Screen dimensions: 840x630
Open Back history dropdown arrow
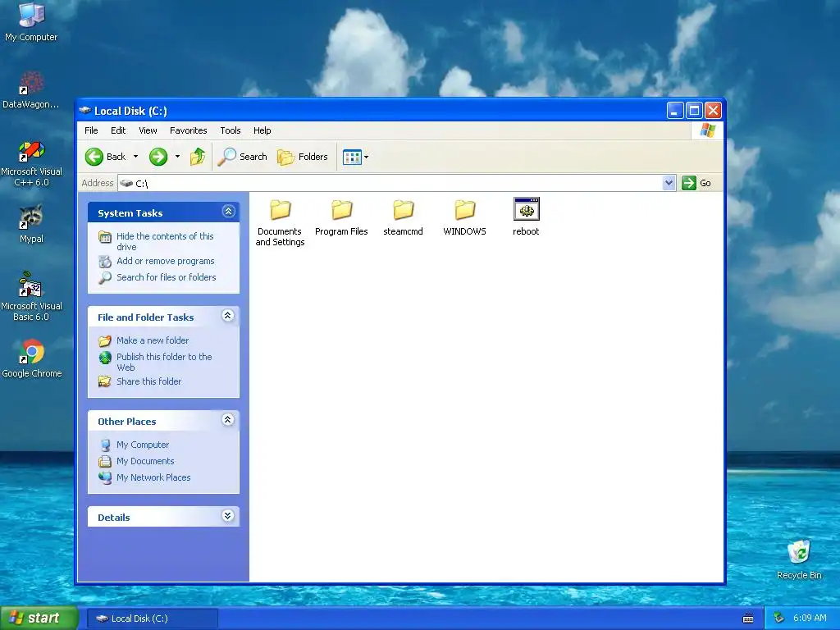pos(135,157)
